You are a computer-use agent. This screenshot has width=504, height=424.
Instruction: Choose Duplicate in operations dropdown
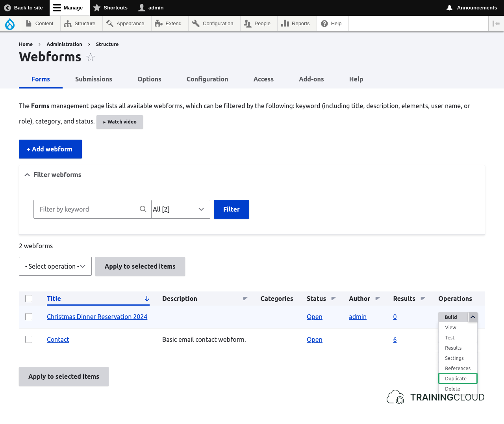(x=458, y=378)
